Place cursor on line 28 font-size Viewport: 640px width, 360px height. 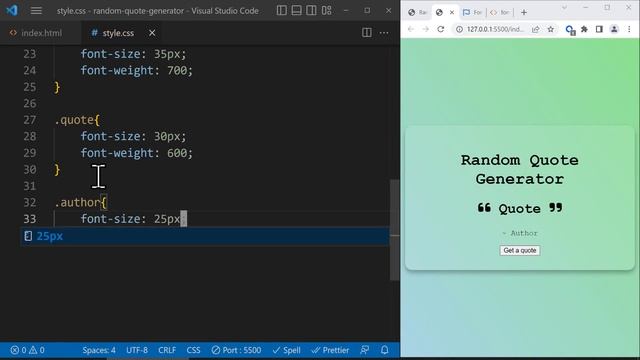[x=110, y=136]
